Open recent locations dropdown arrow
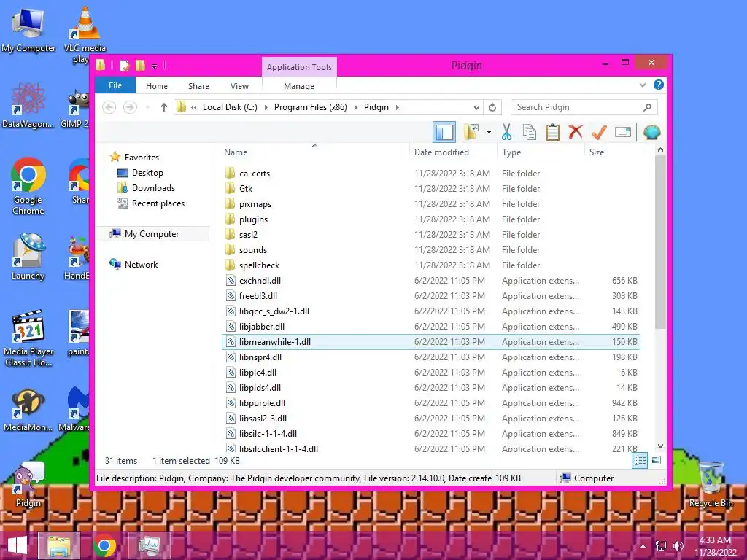The image size is (747, 560). tap(148, 107)
